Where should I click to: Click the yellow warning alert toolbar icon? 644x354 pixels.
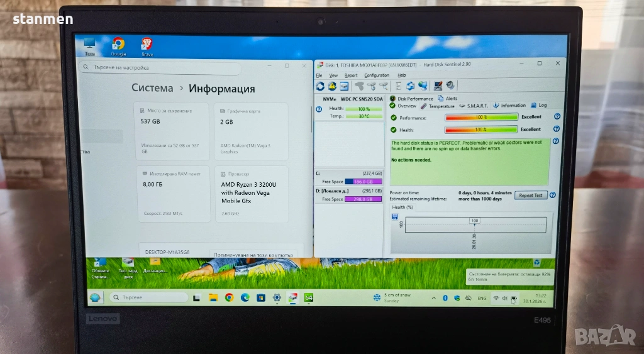point(332,86)
